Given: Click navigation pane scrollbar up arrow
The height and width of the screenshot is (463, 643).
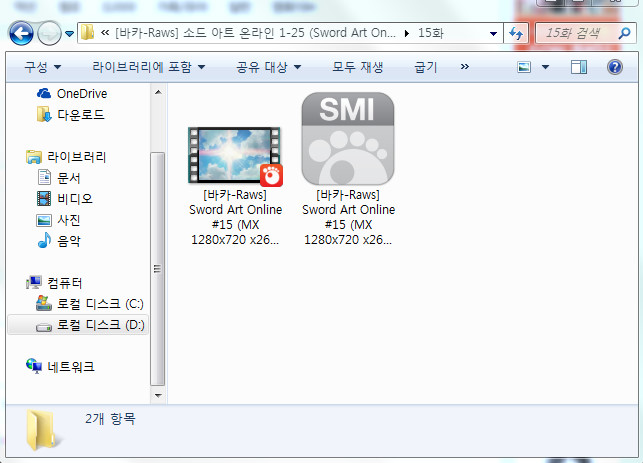Looking at the screenshot, I should [x=158, y=93].
